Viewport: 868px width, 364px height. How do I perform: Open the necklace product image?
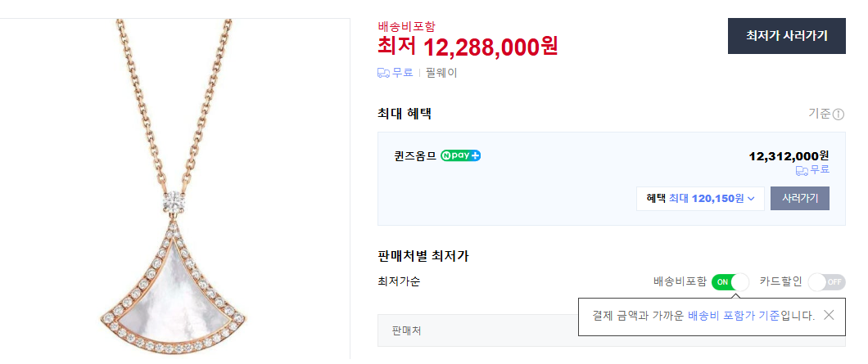(x=175, y=188)
